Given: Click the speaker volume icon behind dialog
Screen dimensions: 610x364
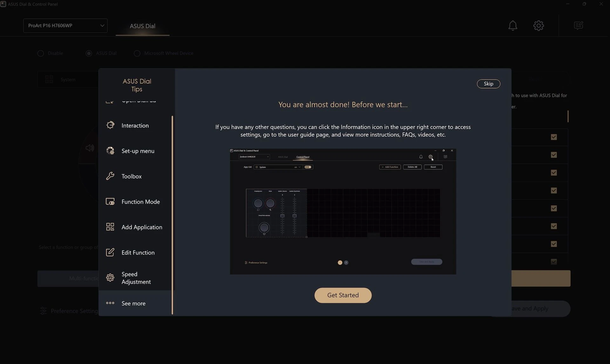Looking at the screenshot, I should point(90,148).
